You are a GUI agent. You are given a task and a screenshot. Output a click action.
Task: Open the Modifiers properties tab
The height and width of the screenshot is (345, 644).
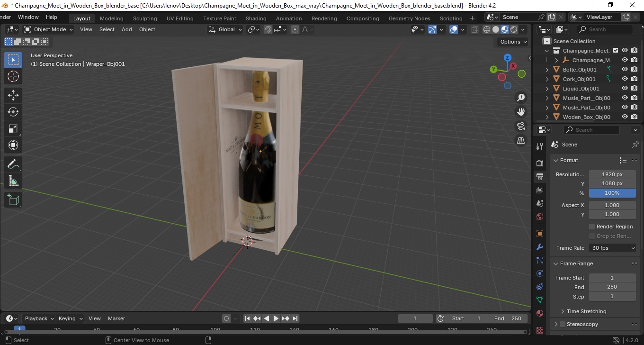click(540, 247)
